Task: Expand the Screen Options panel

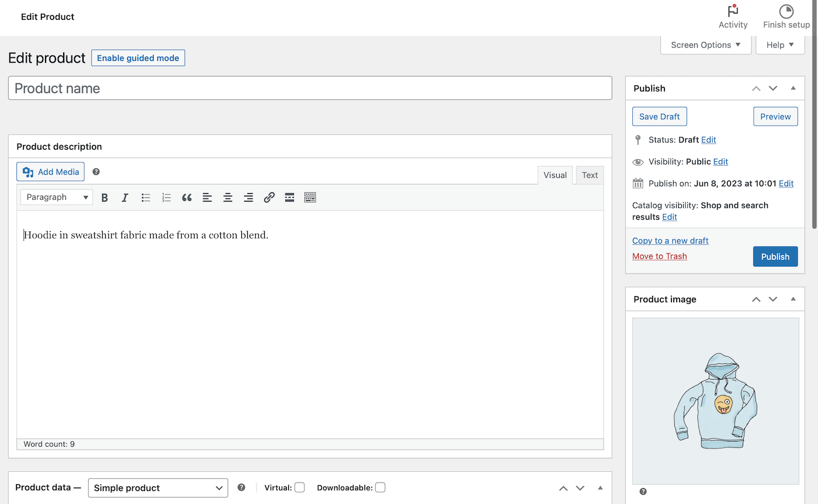Action: pyautogui.click(x=705, y=45)
